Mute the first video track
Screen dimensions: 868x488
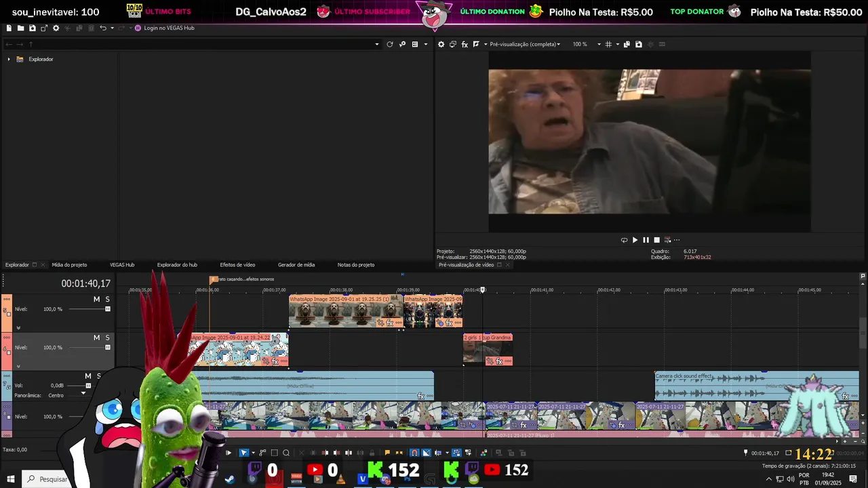pos(96,299)
